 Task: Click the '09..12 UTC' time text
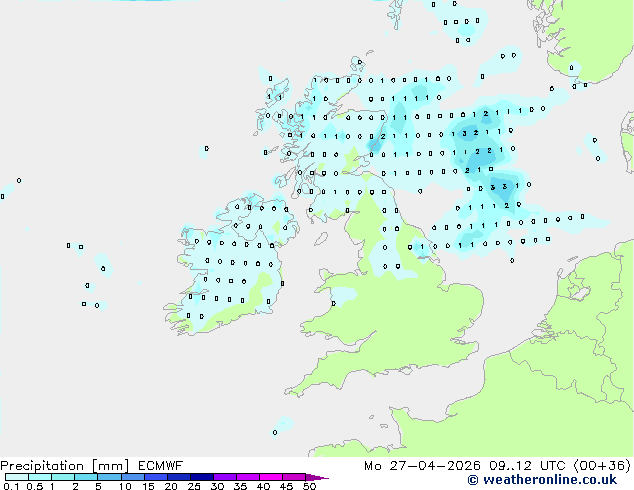coord(528,466)
